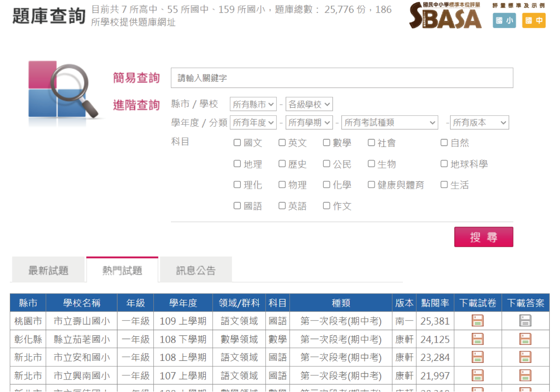Screen dimensions: 560x392
Task: Click the blue 國小 standards icon
Action: (504, 20)
